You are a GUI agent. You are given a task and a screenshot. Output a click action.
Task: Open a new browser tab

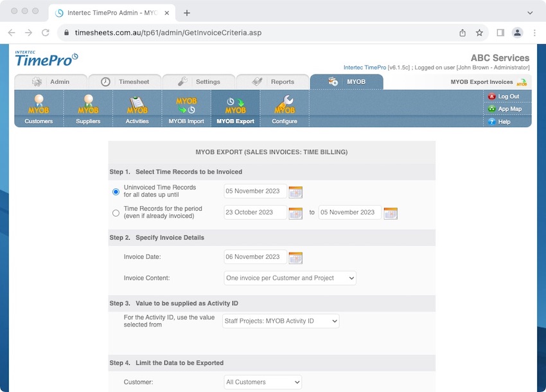(187, 13)
